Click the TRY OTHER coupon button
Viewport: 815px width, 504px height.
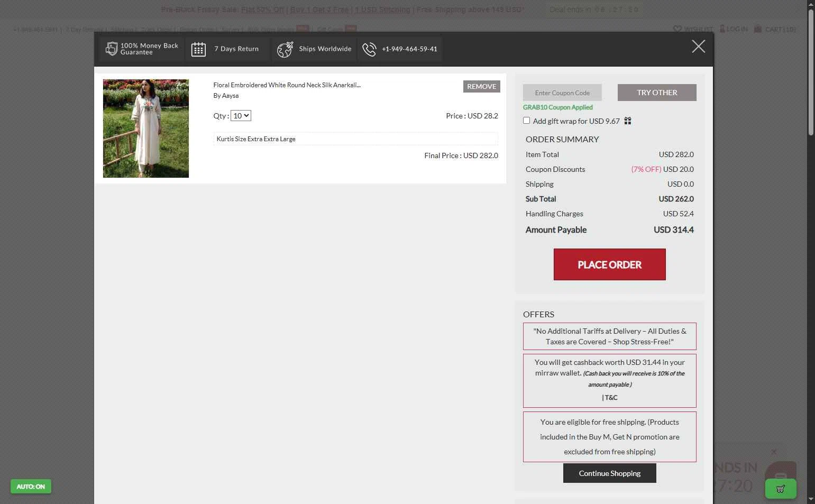tap(657, 93)
